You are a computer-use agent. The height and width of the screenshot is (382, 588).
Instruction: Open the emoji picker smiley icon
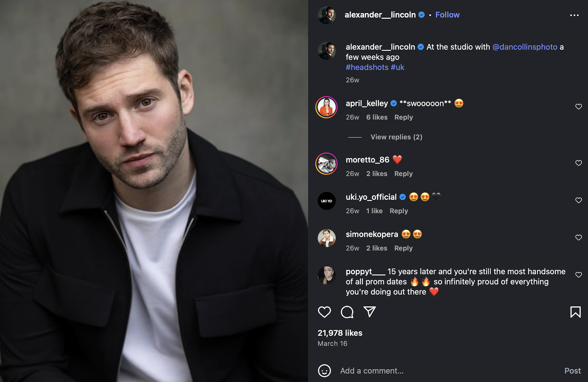[324, 371]
